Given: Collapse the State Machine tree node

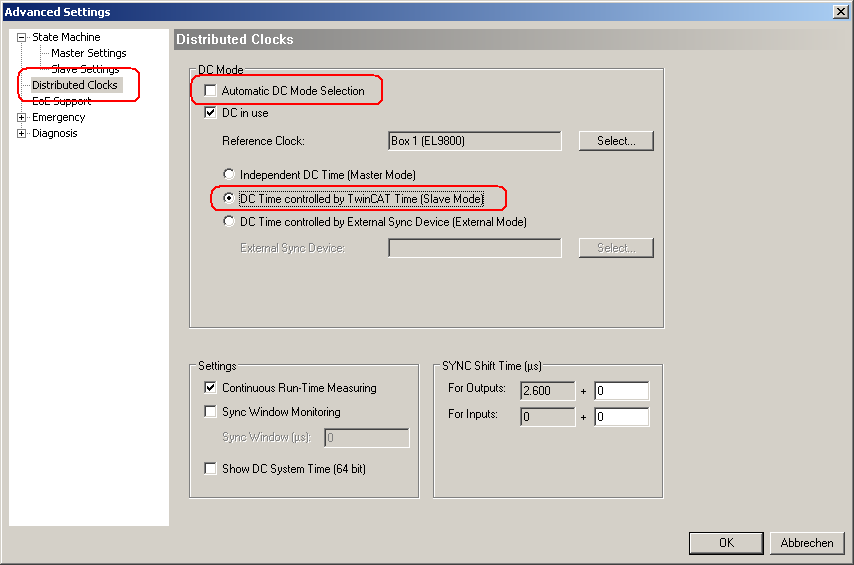Looking at the screenshot, I should click(x=21, y=38).
